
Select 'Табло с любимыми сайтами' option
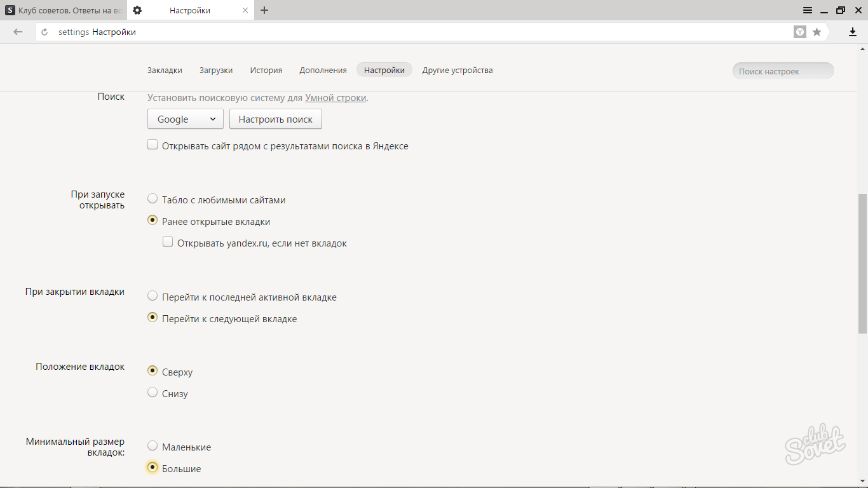pos(153,199)
